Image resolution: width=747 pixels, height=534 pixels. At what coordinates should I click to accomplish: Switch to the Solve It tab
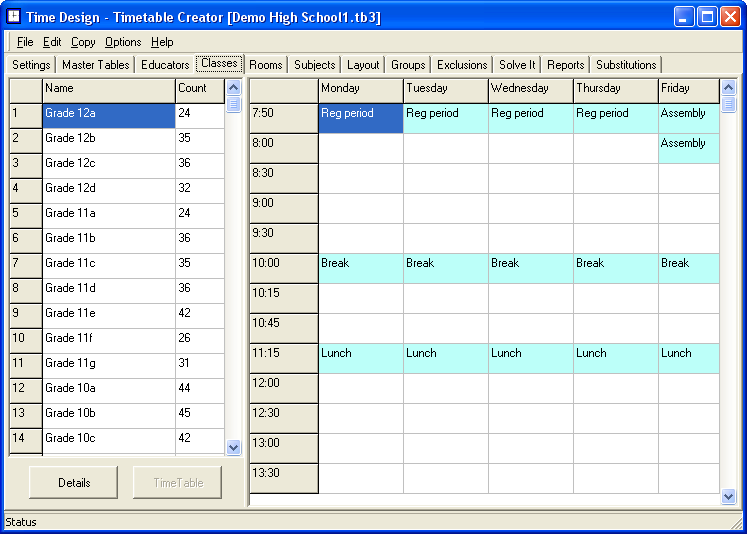coord(517,65)
